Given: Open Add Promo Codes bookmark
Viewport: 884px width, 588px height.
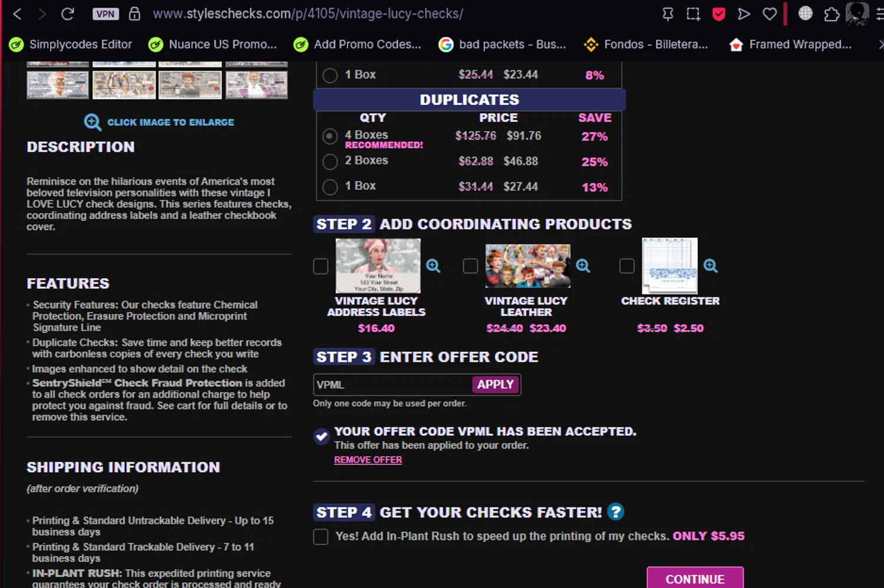Looking at the screenshot, I should point(358,44).
